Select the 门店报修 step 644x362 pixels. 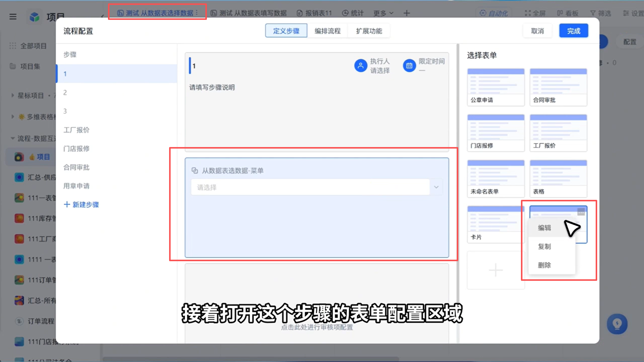pyautogui.click(x=117, y=149)
